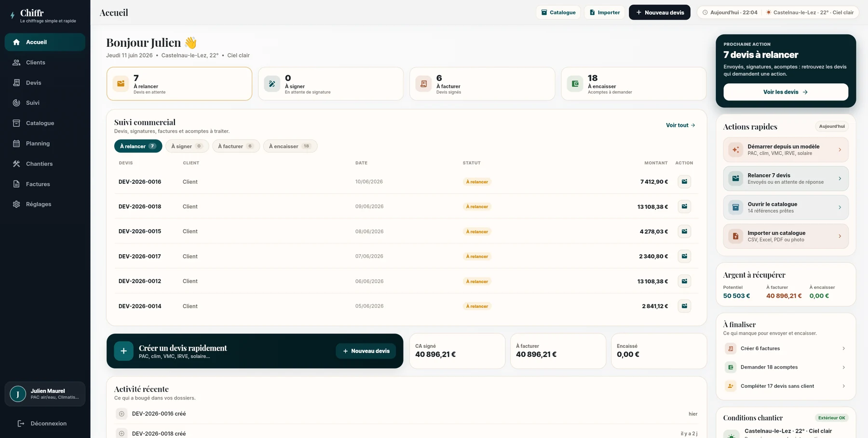Viewport: 868px width, 438px height.
Task: Open Chantiers in the sidebar
Action: [45, 164]
